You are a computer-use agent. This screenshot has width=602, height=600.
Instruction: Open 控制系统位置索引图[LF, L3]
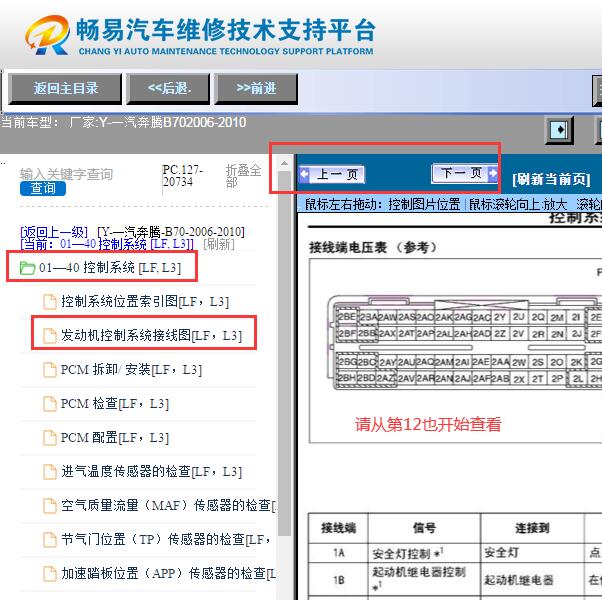click(x=145, y=302)
